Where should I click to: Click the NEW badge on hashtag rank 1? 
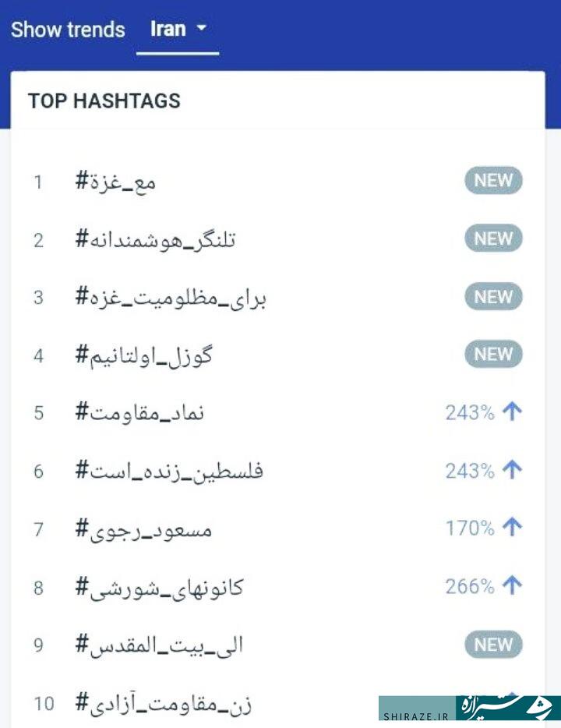click(x=493, y=180)
